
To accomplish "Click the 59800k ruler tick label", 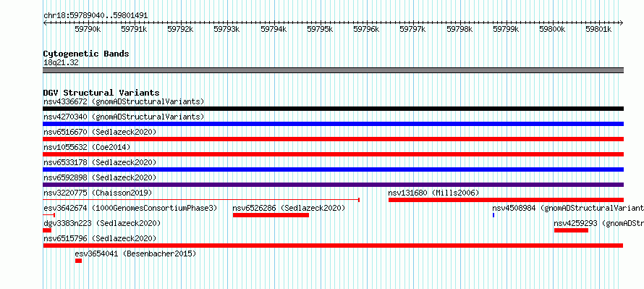I will click(552, 29).
